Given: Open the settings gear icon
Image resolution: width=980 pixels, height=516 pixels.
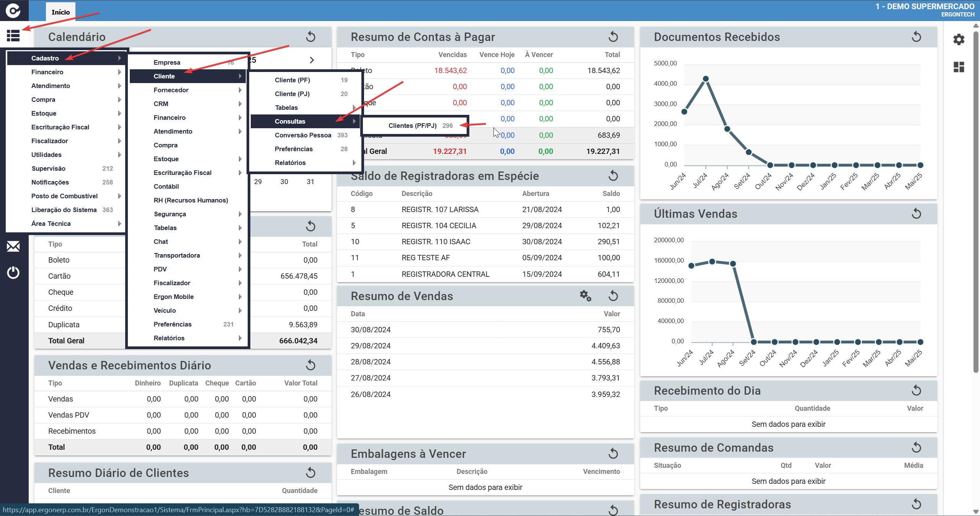Looking at the screenshot, I should (959, 39).
